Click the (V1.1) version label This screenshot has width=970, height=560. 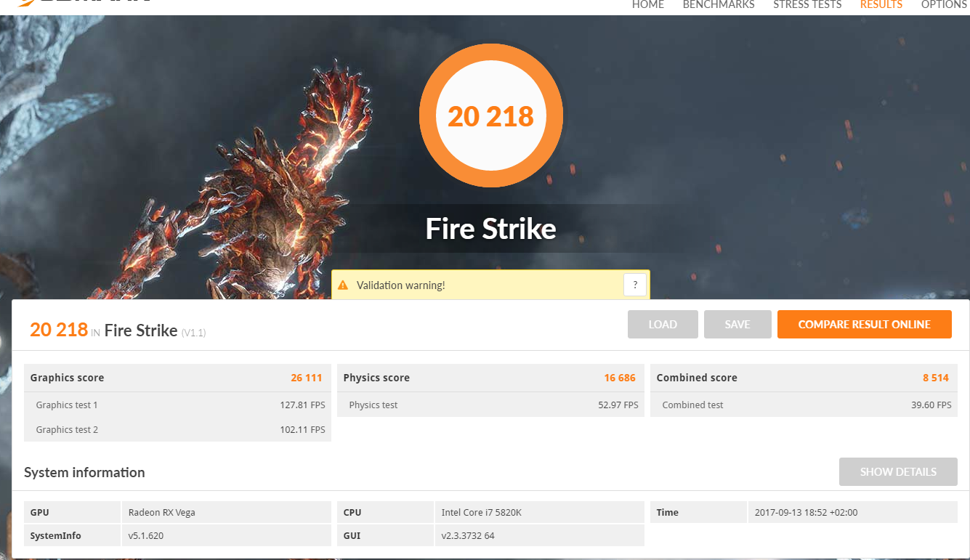(193, 333)
